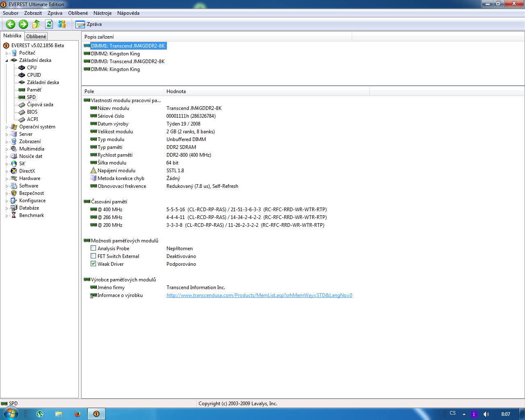Click the volume speaker tray icon
The image size is (525, 420).
[486, 414]
